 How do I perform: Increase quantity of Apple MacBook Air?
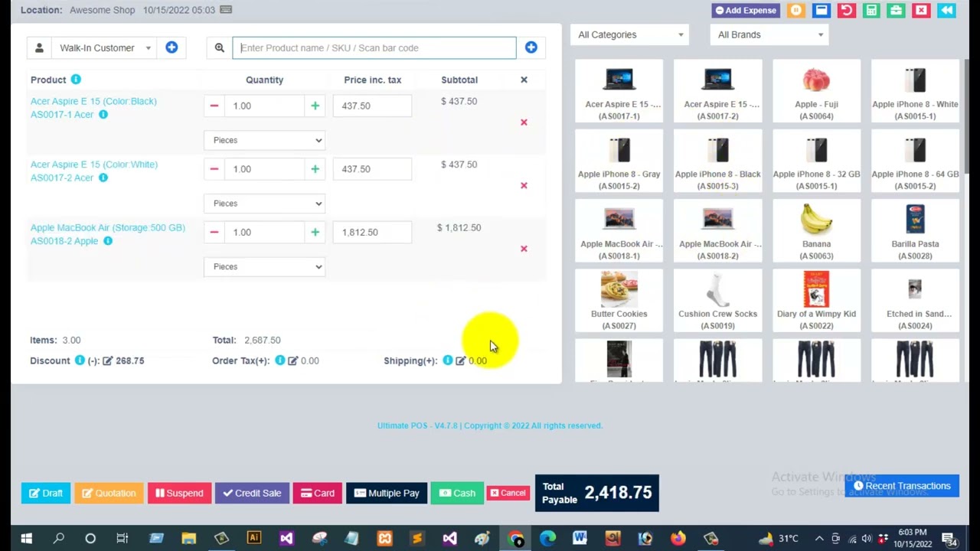(315, 232)
